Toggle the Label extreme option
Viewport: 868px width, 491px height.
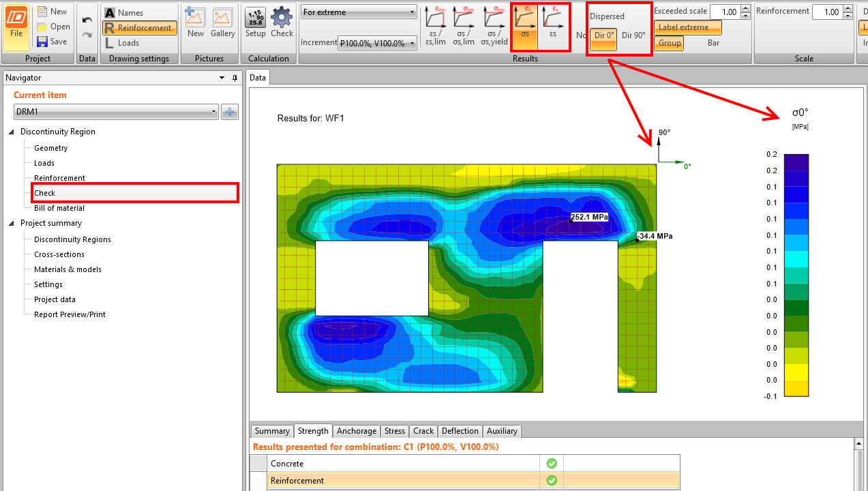[x=687, y=27]
